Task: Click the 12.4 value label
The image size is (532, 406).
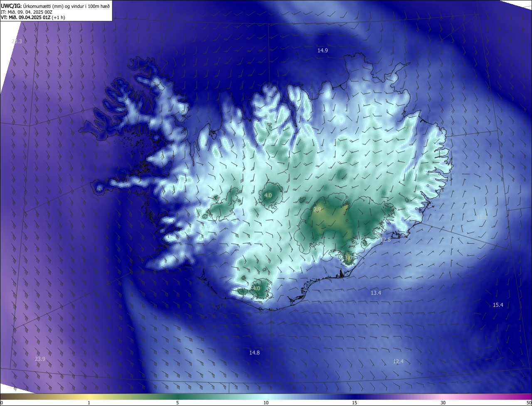Action: (x=398, y=362)
